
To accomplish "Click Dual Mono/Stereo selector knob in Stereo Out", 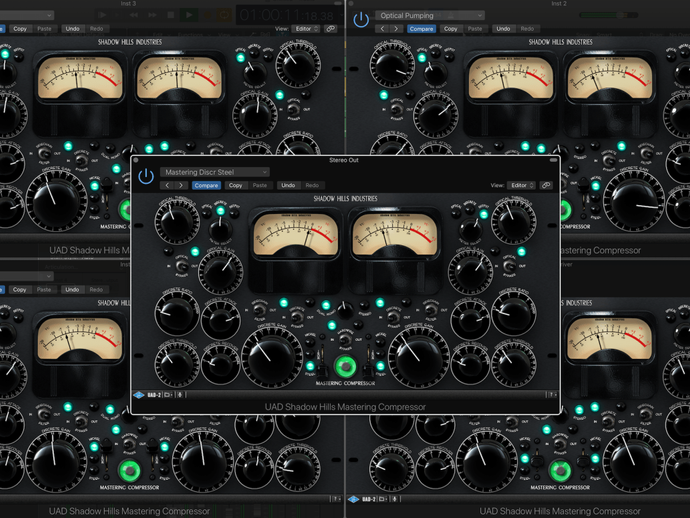I will [x=345, y=310].
